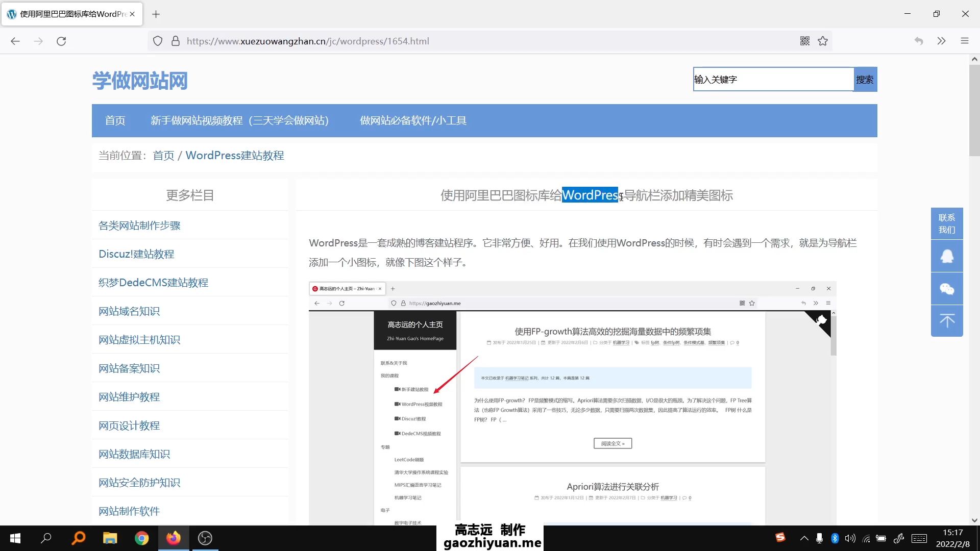
Task: Open 网站数据库知识 sidebar category
Action: (134, 454)
